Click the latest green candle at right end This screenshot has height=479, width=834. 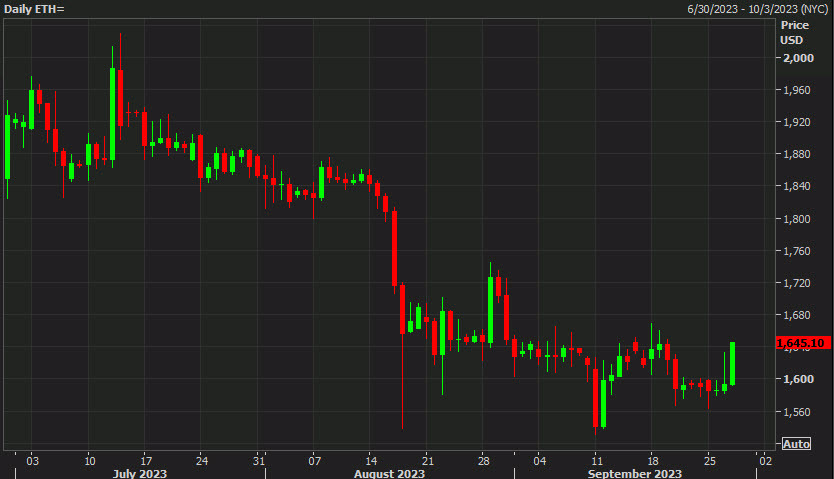733,363
